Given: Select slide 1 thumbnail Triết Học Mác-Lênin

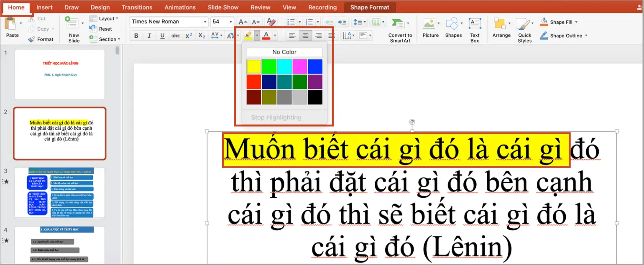Looking at the screenshot, I should [x=60, y=74].
